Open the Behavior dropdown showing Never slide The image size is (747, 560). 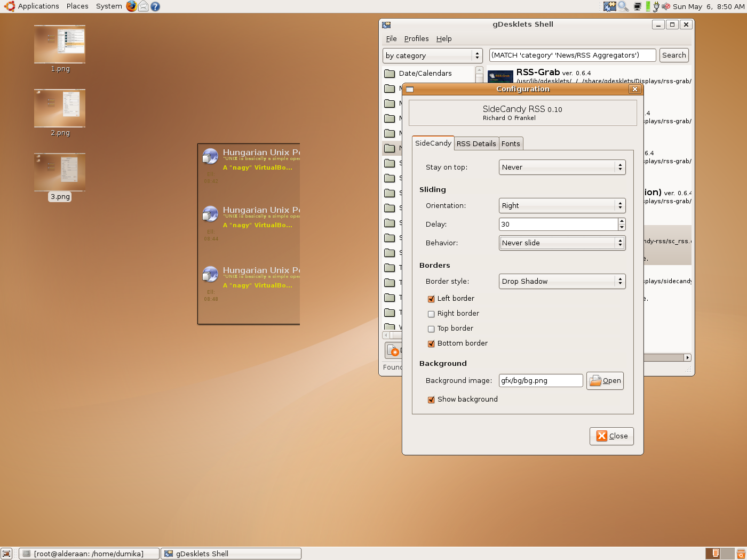(562, 243)
